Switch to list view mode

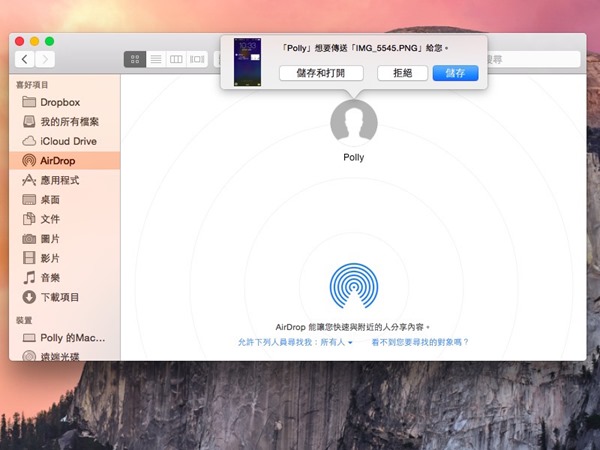pyautogui.click(x=155, y=60)
